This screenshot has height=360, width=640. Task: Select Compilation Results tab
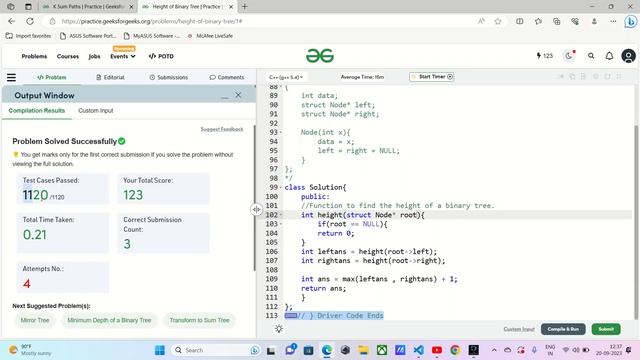pos(37,111)
